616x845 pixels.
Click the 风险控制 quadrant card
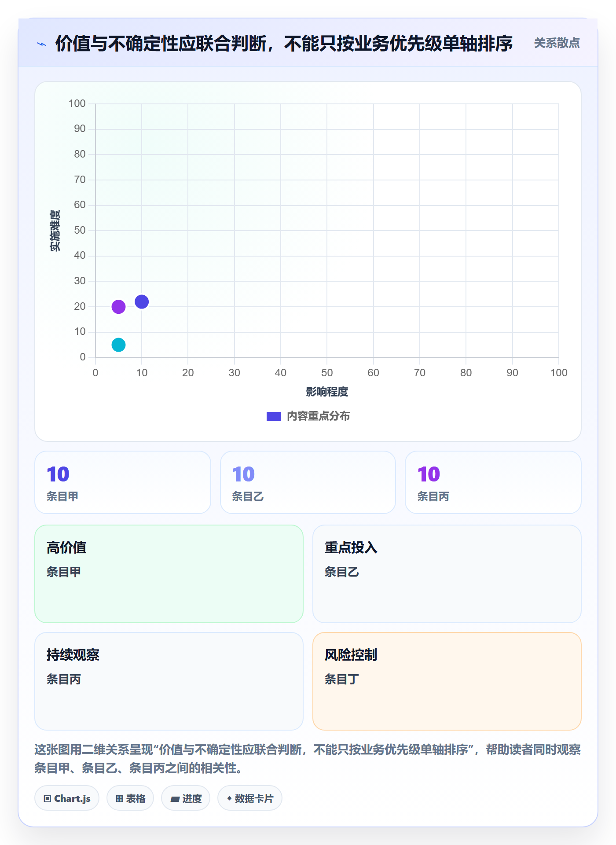tap(447, 681)
